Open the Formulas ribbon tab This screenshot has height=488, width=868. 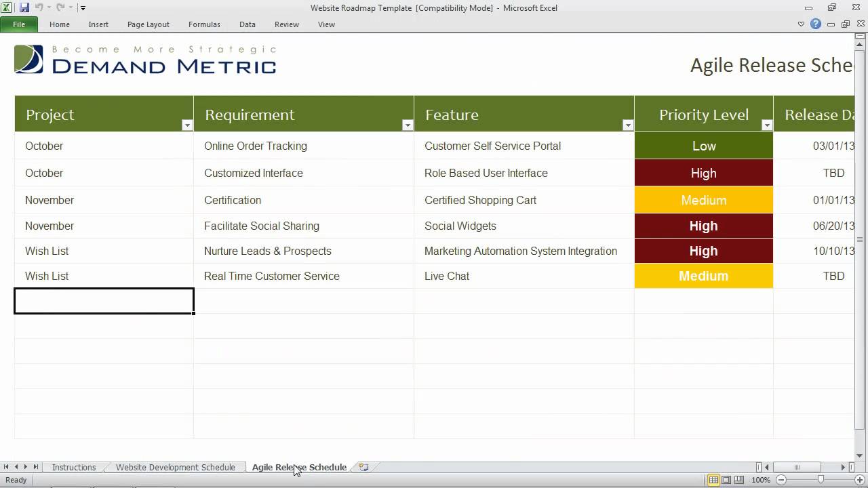204,24
